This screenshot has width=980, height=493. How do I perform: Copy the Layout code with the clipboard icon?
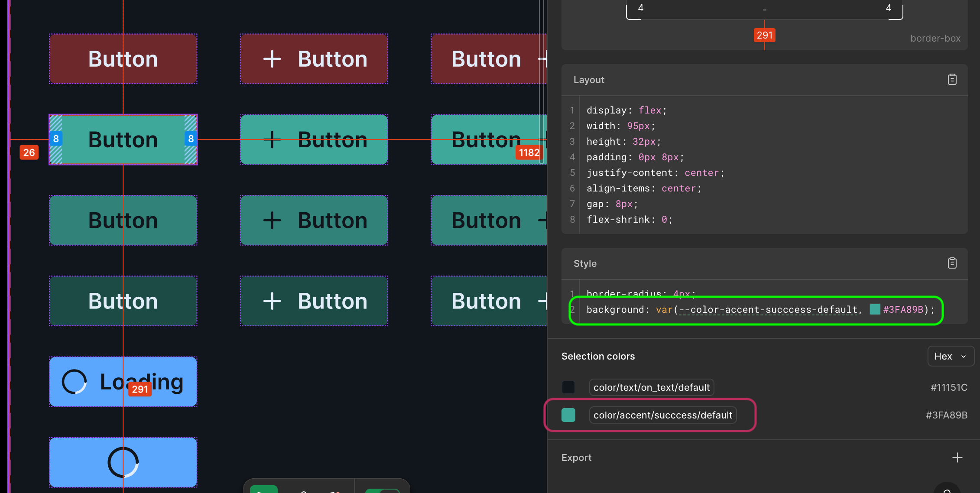(x=952, y=80)
